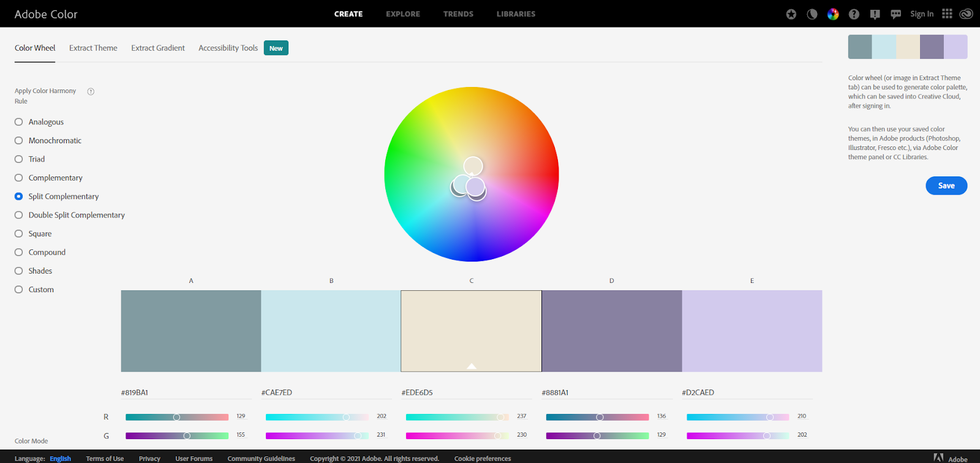Click the #819BA1 hex field

(186, 393)
